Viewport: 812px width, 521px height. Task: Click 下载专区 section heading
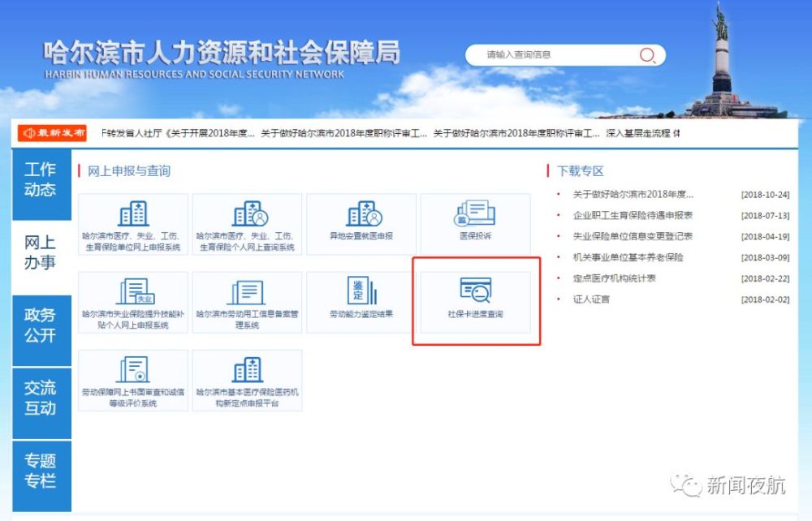click(581, 170)
